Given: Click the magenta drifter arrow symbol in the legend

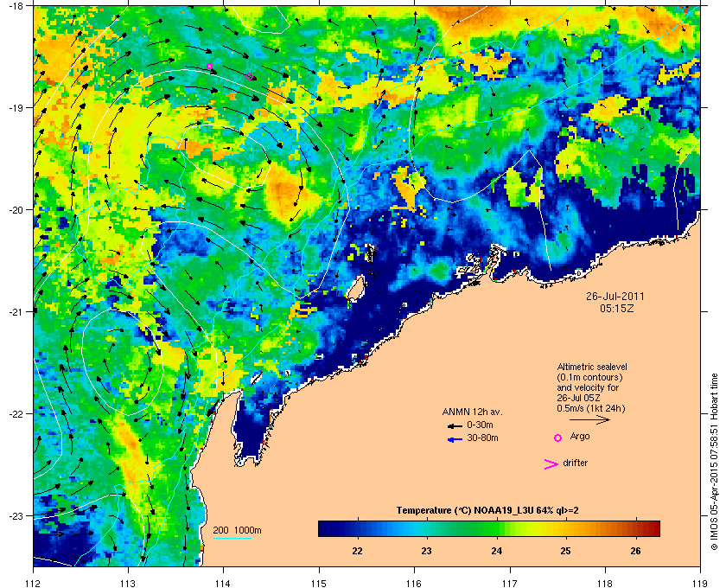Looking at the screenshot, I should click(551, 464).
